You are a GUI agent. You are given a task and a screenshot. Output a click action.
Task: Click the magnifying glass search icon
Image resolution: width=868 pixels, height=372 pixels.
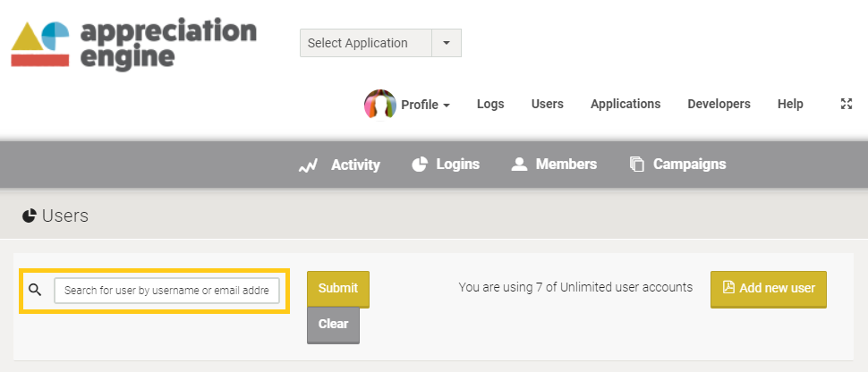pos(35,290)
